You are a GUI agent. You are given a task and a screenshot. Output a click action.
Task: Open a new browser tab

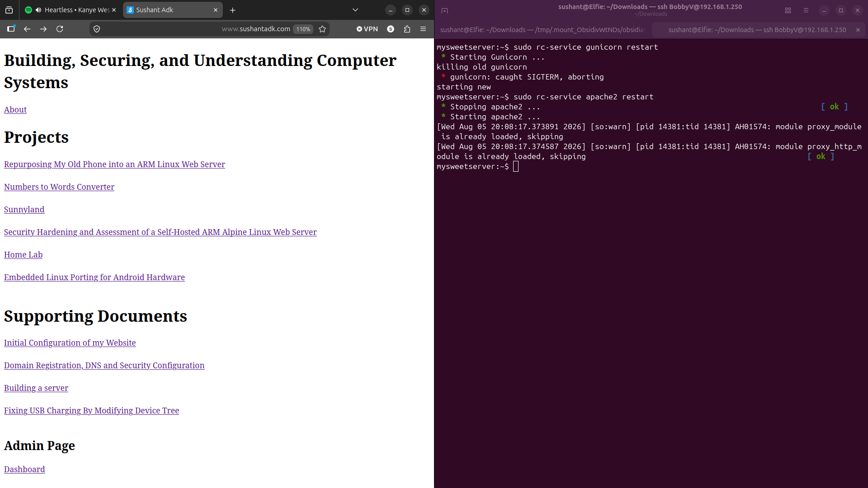tap(232, 10)
